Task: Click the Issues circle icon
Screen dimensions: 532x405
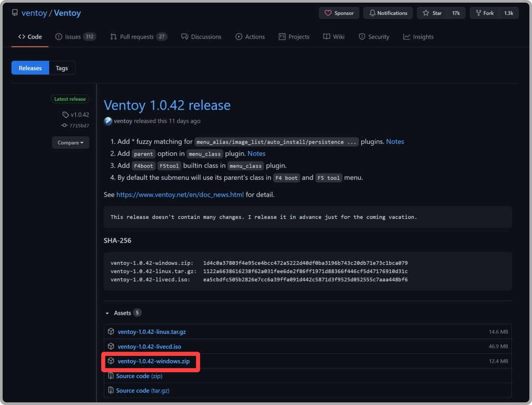Action: click(x=58, y=37)
